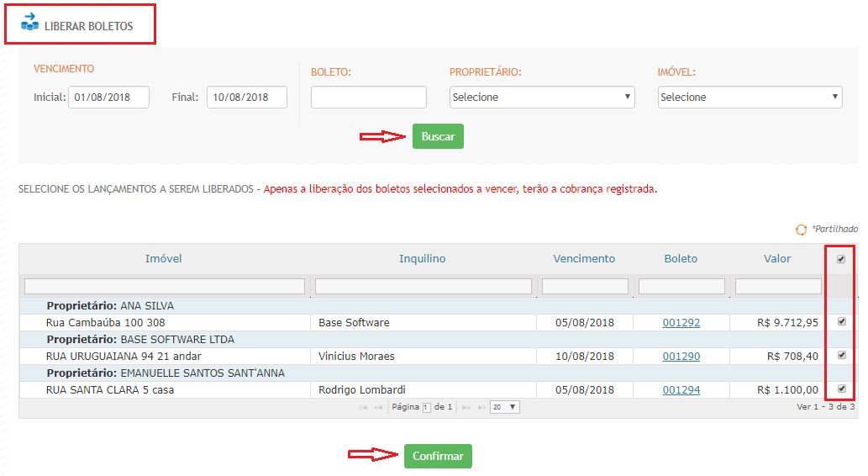Toggle the select-all checkbox in table header
This screenshot has height=476, width=868.
point(841,259)
